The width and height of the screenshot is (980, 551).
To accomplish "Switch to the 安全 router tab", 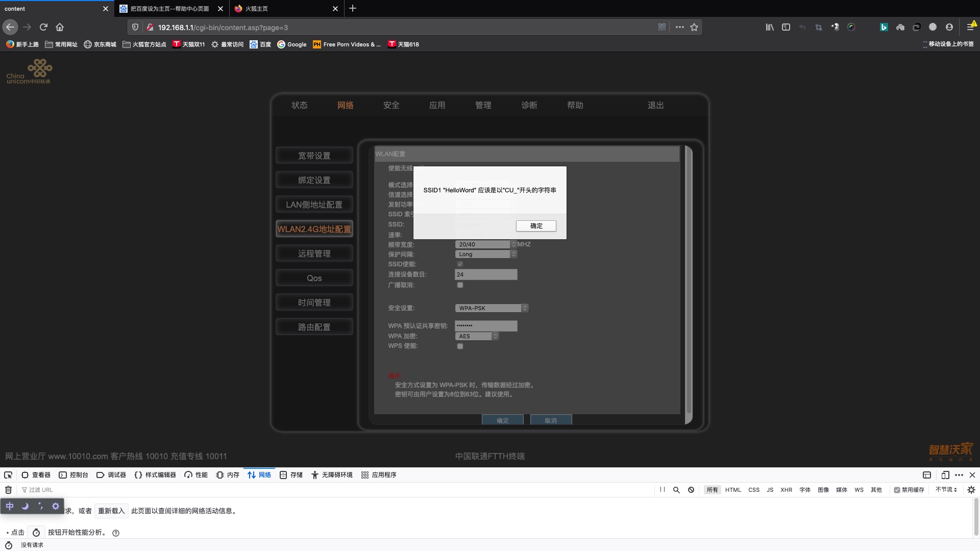I will click(391, 105).
